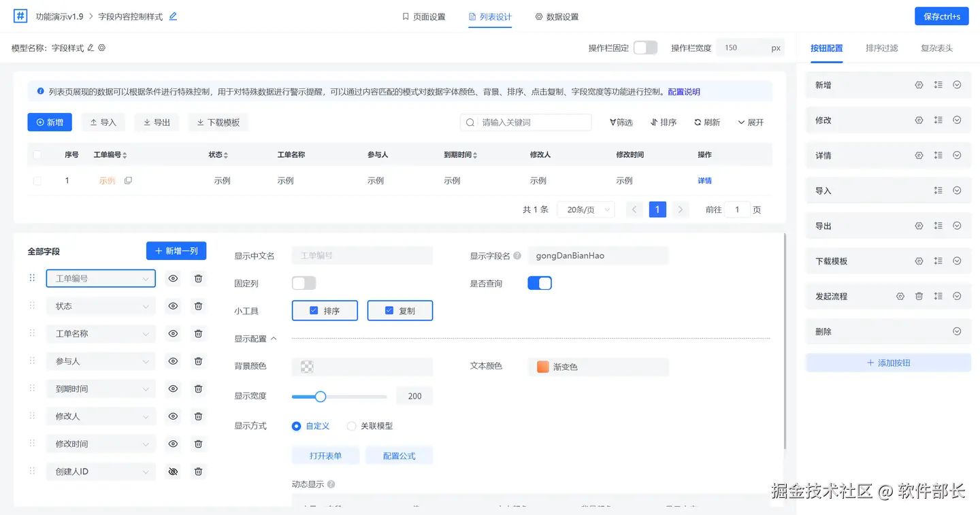Click the 展开 toolbar expander
The width and height of the screenshot is (980, 515).
point(751,122)
